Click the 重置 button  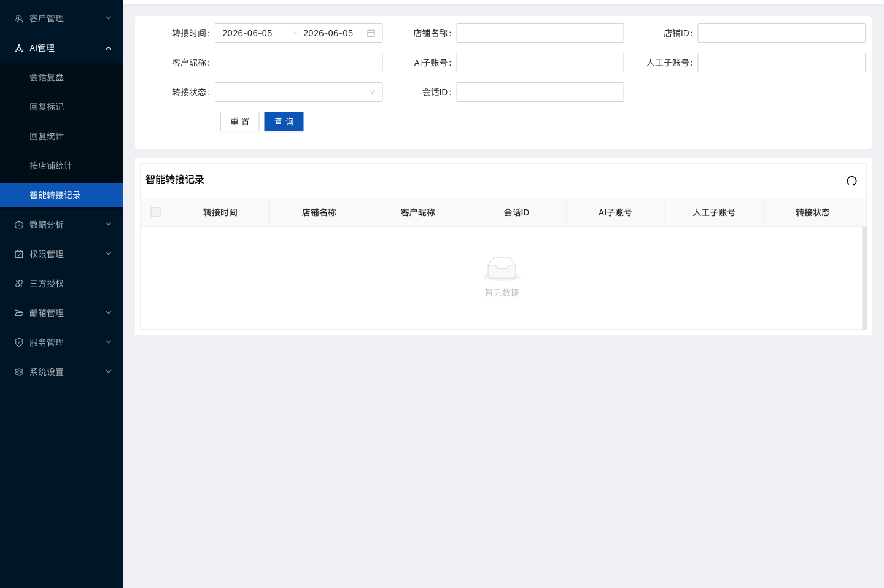click(x=239, y=122)
